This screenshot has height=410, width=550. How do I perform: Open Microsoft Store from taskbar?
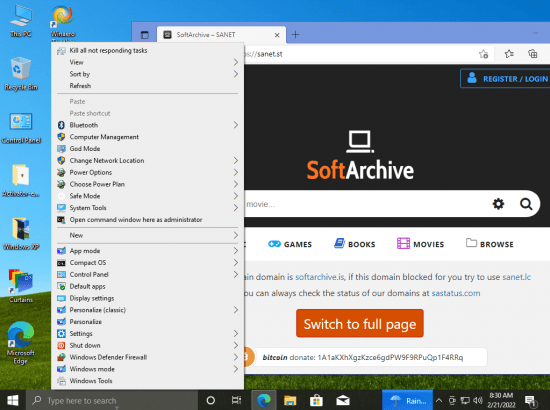click(316, 400)
